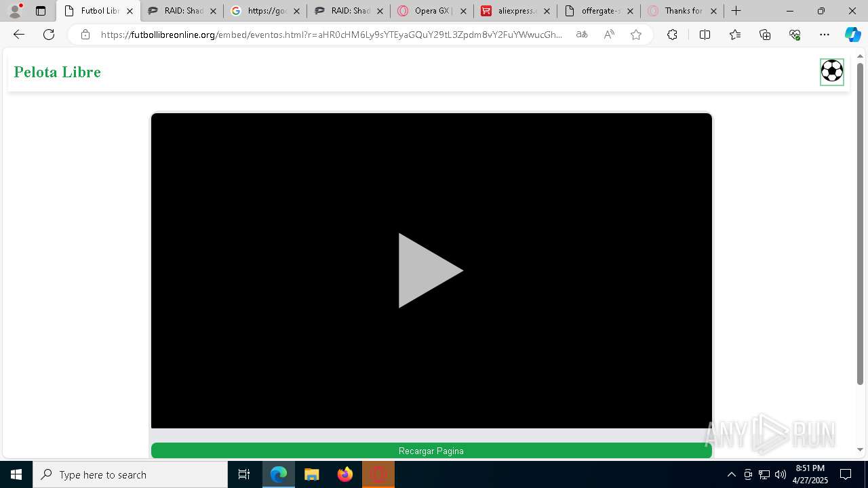Open Browser essentials heart icon
868x488 pixels.
795,35
